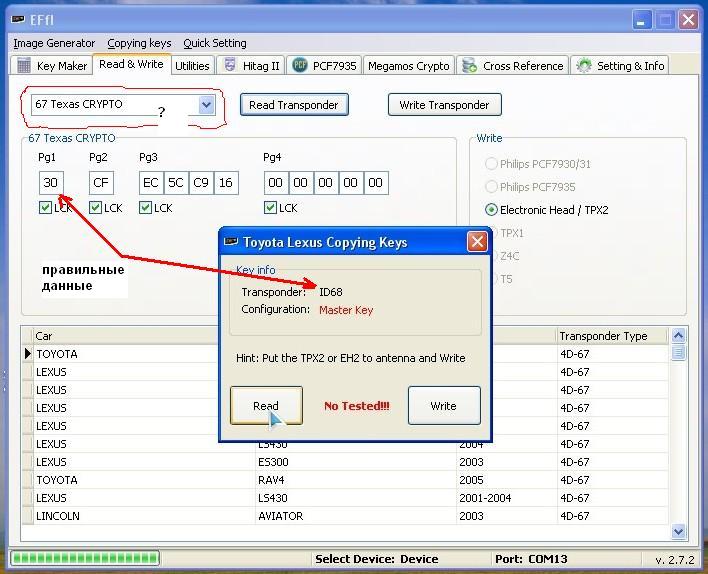The image size is (708, 574).
Task: Click the scroll up arrow of car table
Action: (678, 336)
